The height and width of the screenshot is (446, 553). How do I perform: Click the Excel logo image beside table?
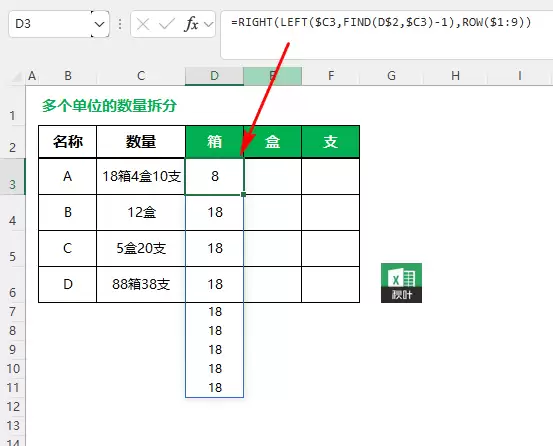point(401,283)
